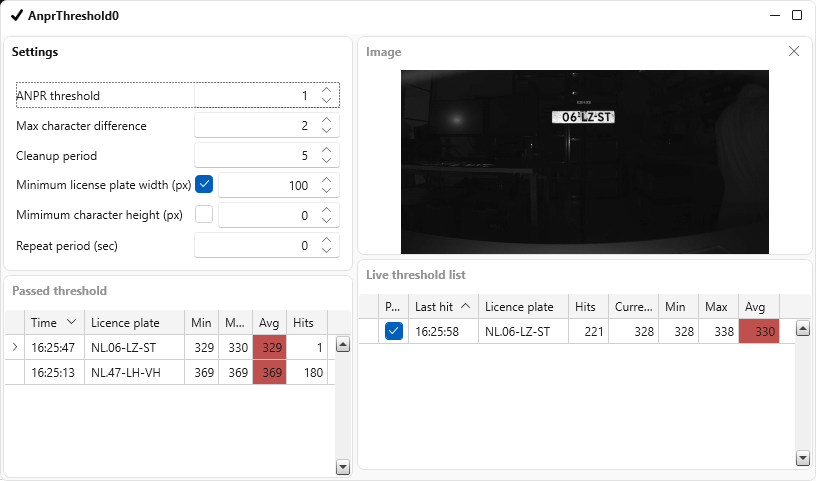Decrease the Cleanup period value
This screenshot has height=481, width=816.
pos(326,160)
